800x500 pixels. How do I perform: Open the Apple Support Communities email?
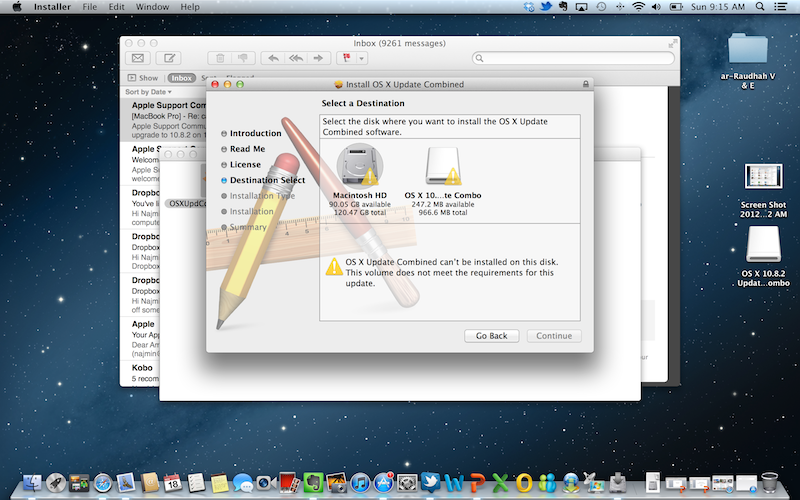pyautogui.click(x=163, y=120)
